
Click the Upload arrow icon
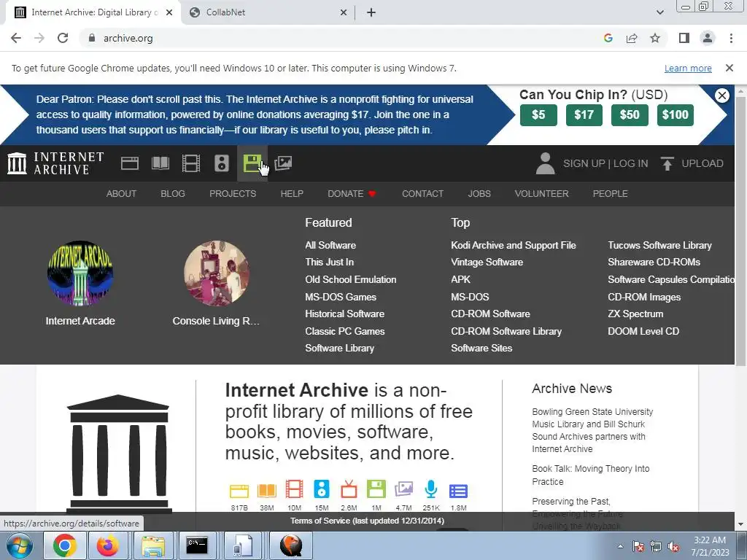click(667, 163)
